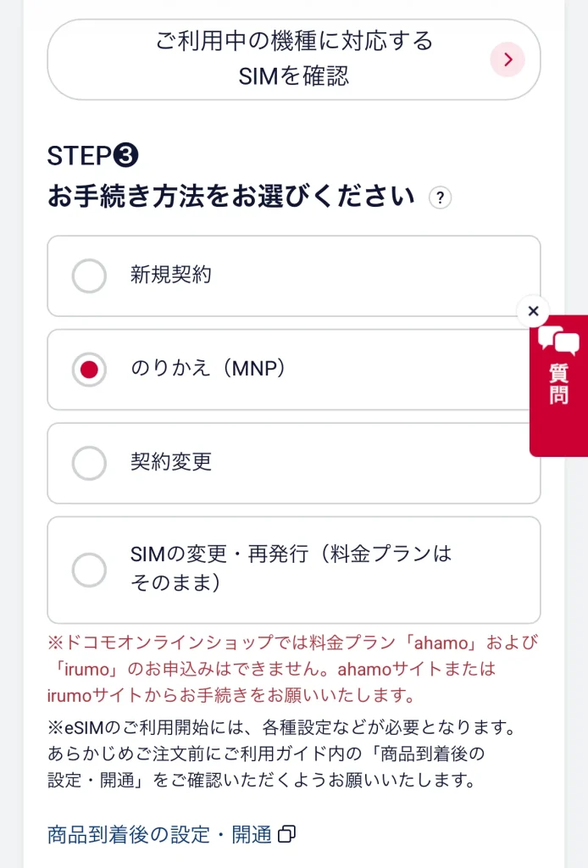Open the 質問 speech bubble chat icon
Image resolution: width=588 pixels, height=868 pixels.
tap(558, 340)
